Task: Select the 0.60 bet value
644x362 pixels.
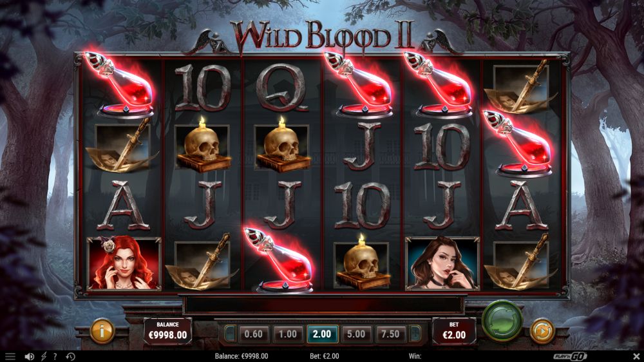Action: [253, 334]
